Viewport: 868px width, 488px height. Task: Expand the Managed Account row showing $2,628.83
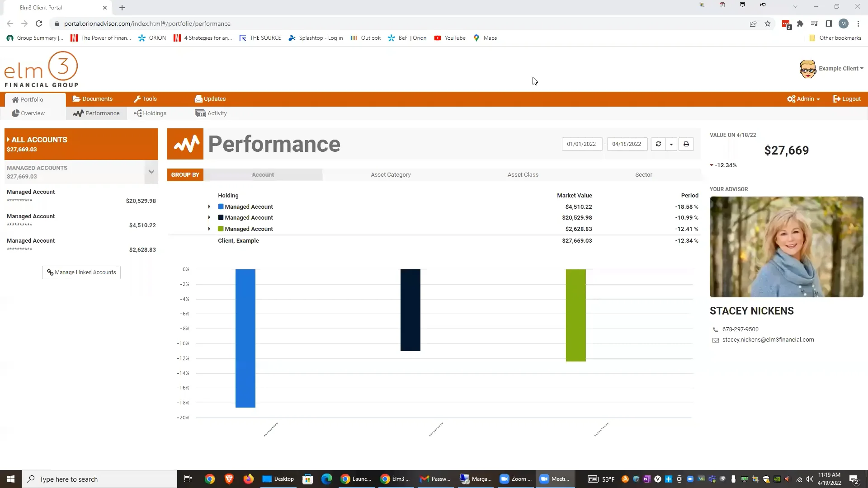[209, 229]
